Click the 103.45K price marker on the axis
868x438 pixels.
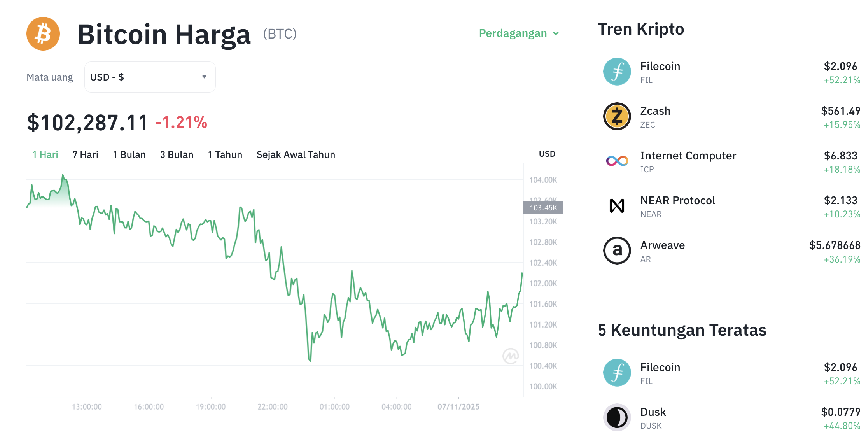point(544,208)
